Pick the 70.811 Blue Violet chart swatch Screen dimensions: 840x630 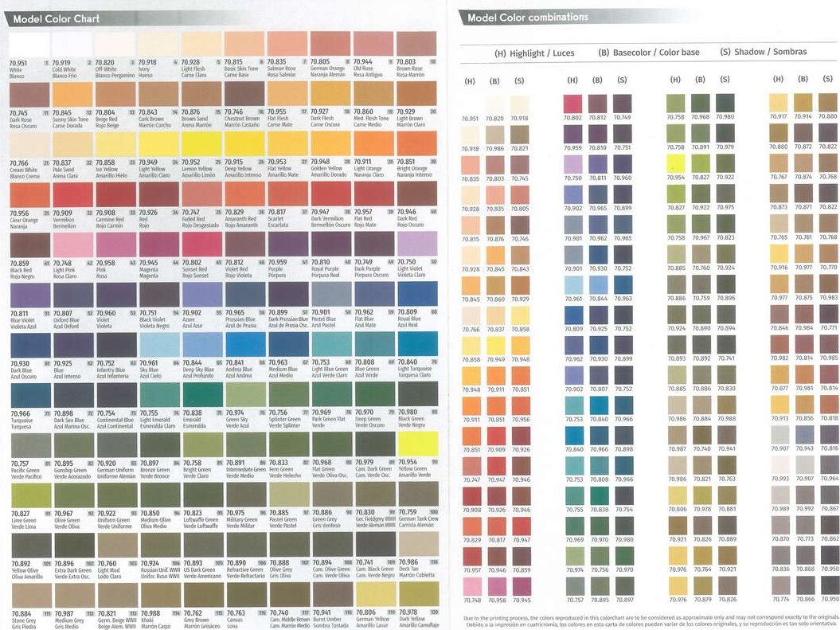[30, 295]
